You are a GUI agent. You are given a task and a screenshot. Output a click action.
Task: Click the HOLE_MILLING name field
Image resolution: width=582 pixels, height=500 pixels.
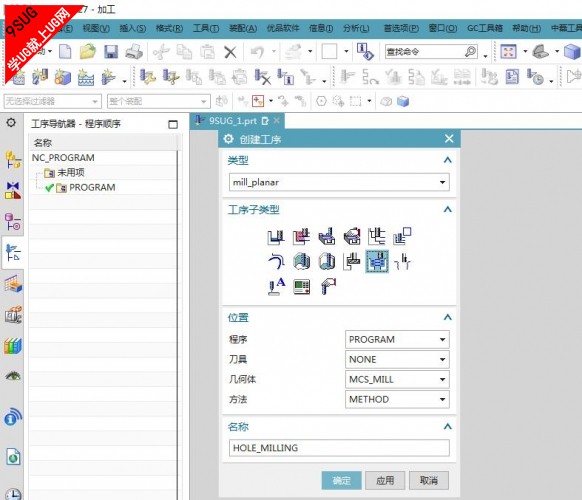tap(339, 448)
